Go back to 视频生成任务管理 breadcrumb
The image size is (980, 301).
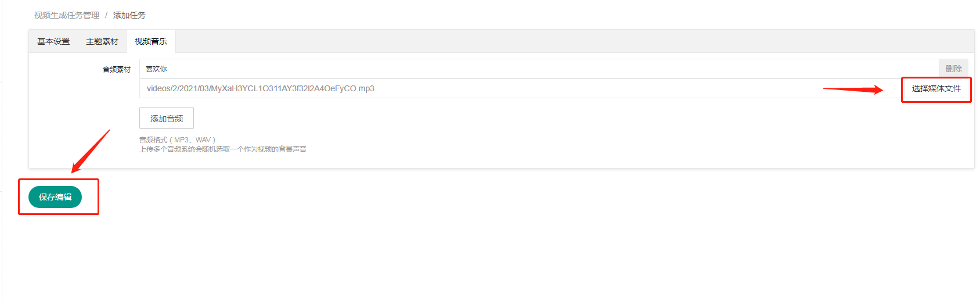[67, 15]
